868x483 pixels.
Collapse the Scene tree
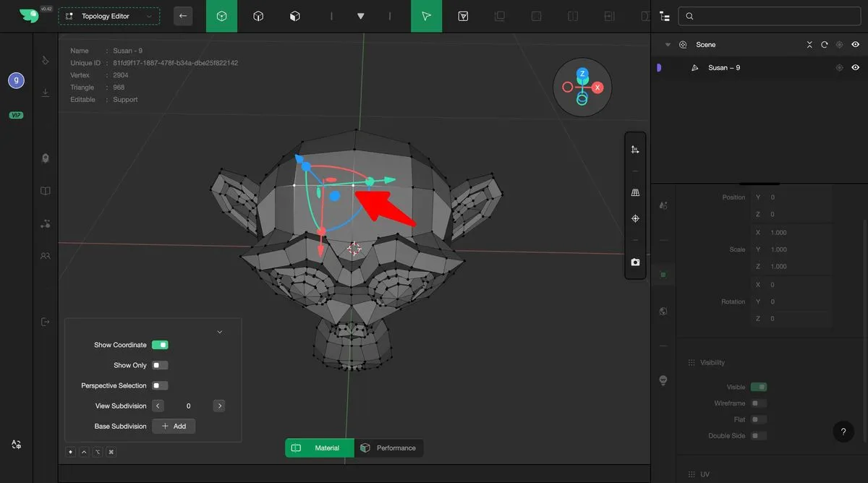pos(668,45)
